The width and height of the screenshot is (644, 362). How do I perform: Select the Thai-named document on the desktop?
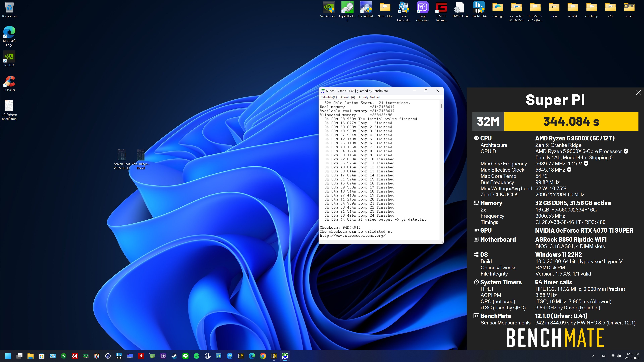[x=9, y=110]
